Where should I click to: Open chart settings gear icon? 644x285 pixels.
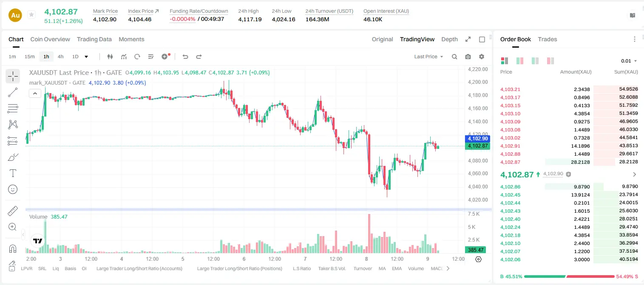(x=482, y=57)
